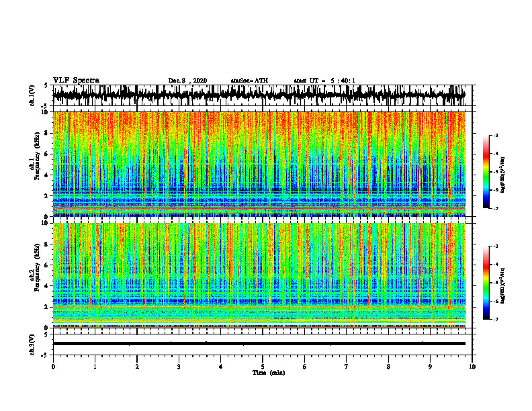Image resolution: width=532 pixels, height=411 pixels.
Task: Click the "ch.3(V)" vertical axis label
Action: (32, 345)
